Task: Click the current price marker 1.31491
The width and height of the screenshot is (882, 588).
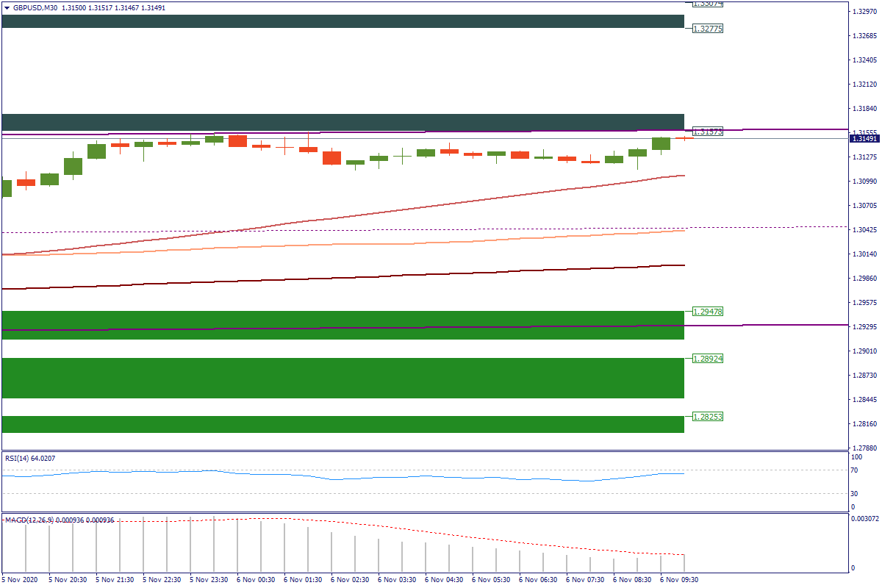Action: (864, 138)
